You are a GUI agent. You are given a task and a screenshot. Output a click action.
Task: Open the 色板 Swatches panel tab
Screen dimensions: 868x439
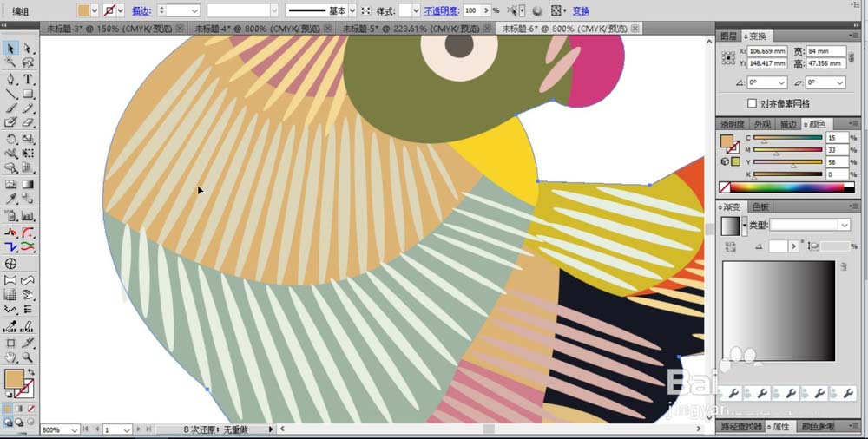[759, 207]
